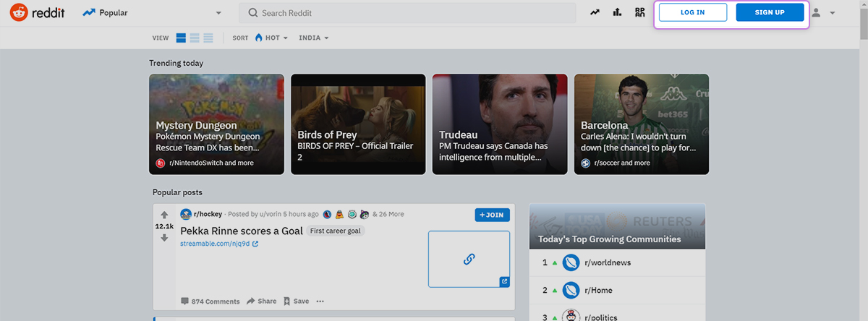Open user u/vorin profile link

(x=271, y=214)
